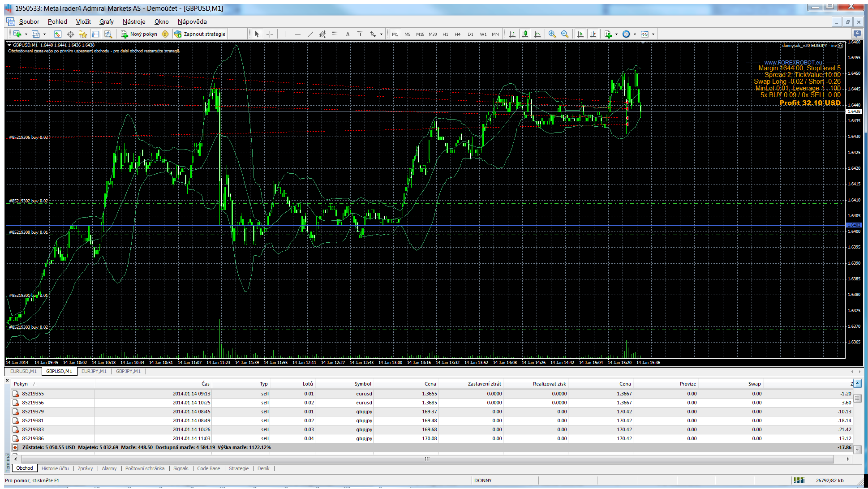
Task: Select the Horizontal Line drawing tool
Action: coord(298,34)
